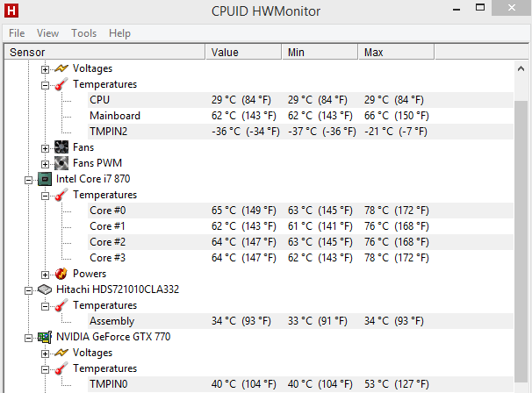The image size is (532, 393).
Task: Click the Fans fan icon
Action: pos(61,147)
